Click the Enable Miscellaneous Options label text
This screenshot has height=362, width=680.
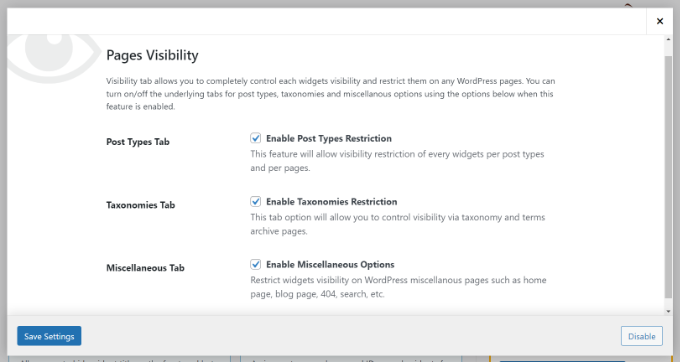(x=330, y=264)
